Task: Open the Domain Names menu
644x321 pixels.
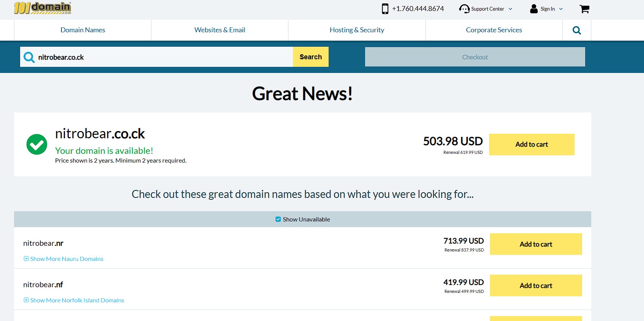Action: tap(83, 30)
